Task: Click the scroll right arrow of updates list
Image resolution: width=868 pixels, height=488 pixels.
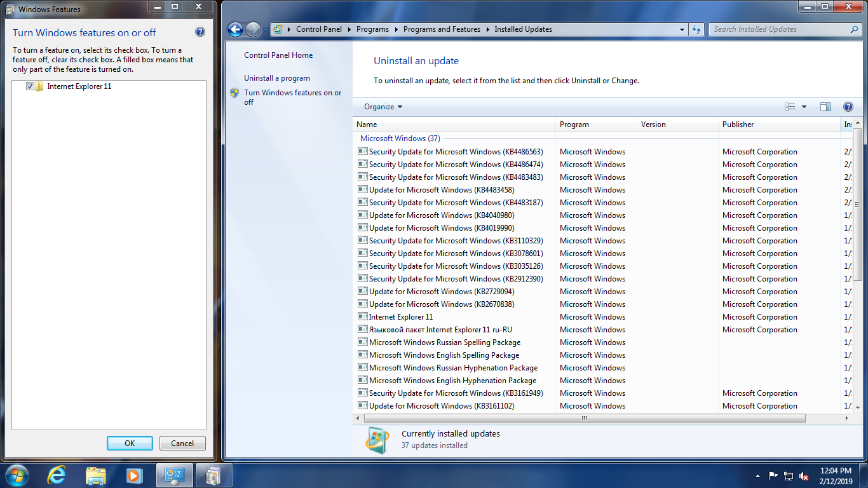Action: 847,419
